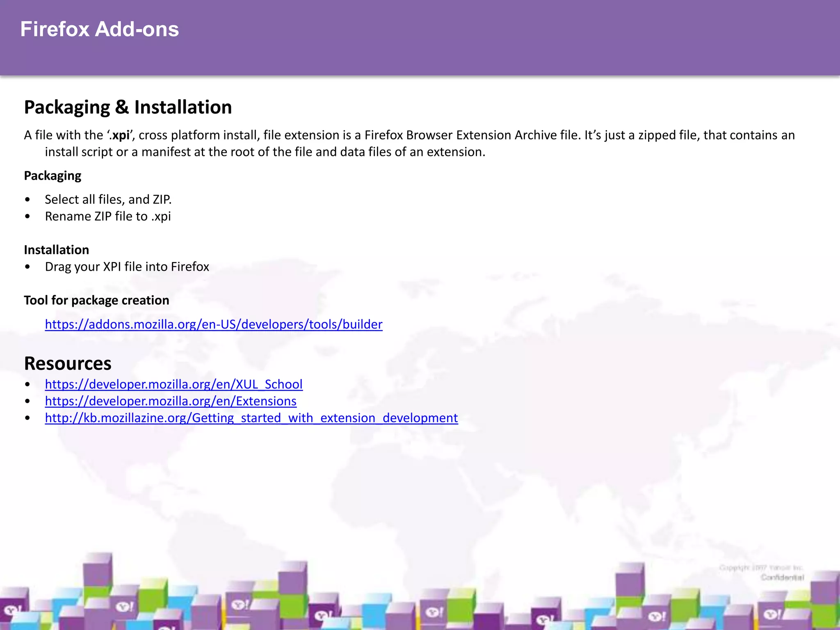Open the developer.mozilla.org Extensions link

pos(171,401)
